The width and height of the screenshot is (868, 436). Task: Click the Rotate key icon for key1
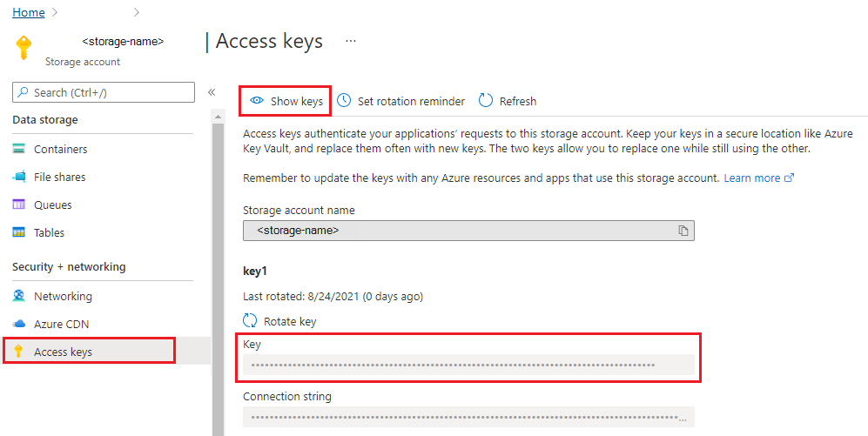(251, 321)
